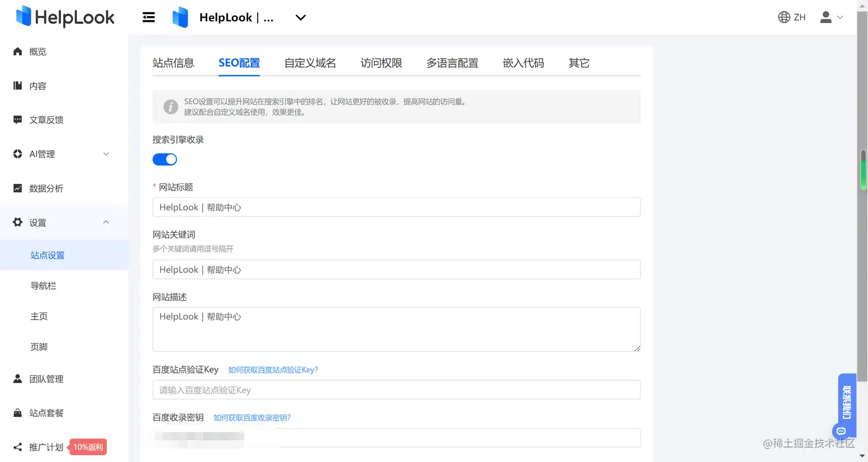Screen dimensions: 868x462
Task: Switch to the SEO配置 tab
Action: [x=239, y=63]
